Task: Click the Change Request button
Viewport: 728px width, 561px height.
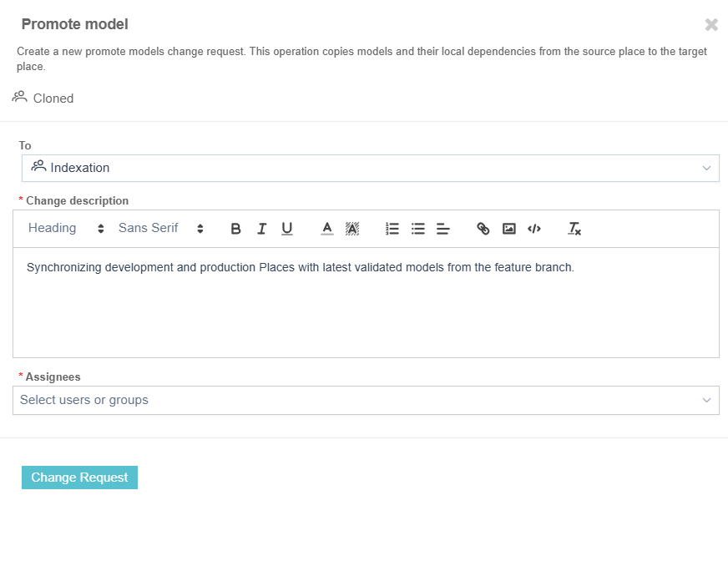Action: pyautogui.click(x=79, y=478)
